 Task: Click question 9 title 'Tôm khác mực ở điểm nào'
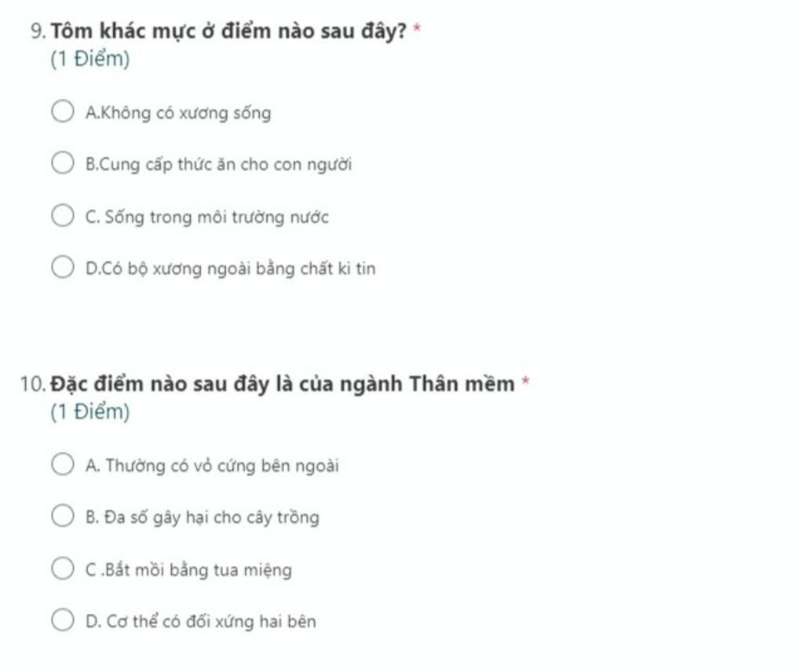click(228, 32)
